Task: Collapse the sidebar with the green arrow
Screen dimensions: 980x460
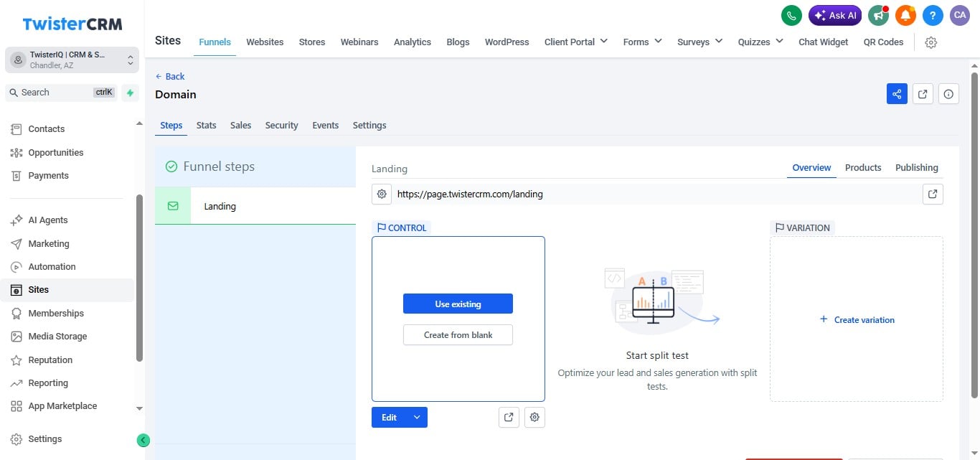Action: pos(143,441)
